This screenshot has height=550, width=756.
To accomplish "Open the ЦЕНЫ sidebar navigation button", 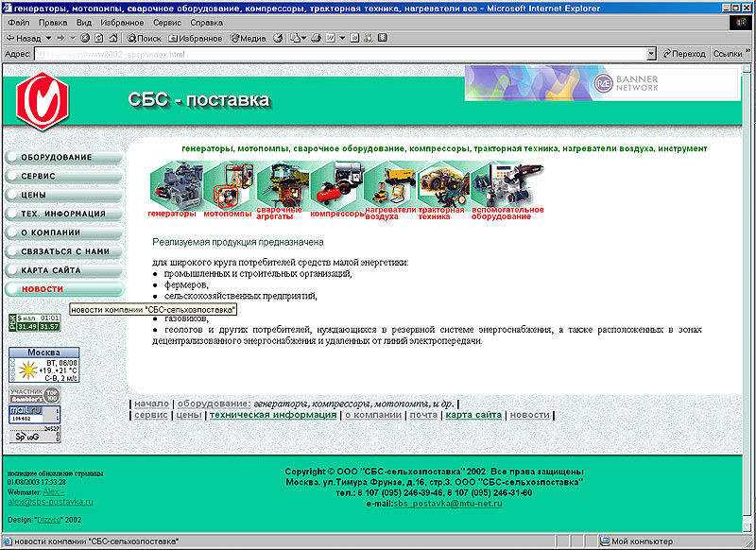I will (63, 195).
